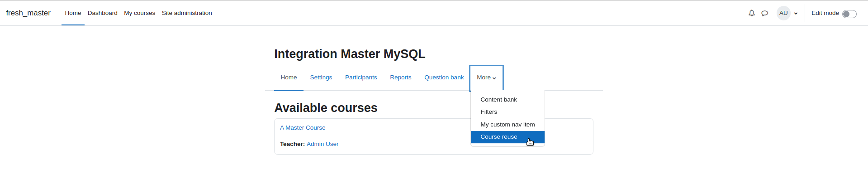The image size is (868, 175).
Task: Go to Dashboard in top navigation
Action: (103, 13)
